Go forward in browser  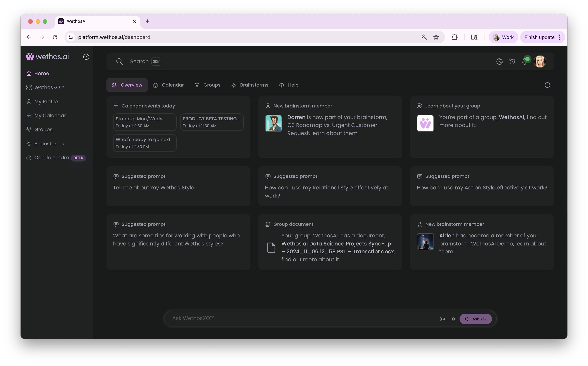coord(42,37)
